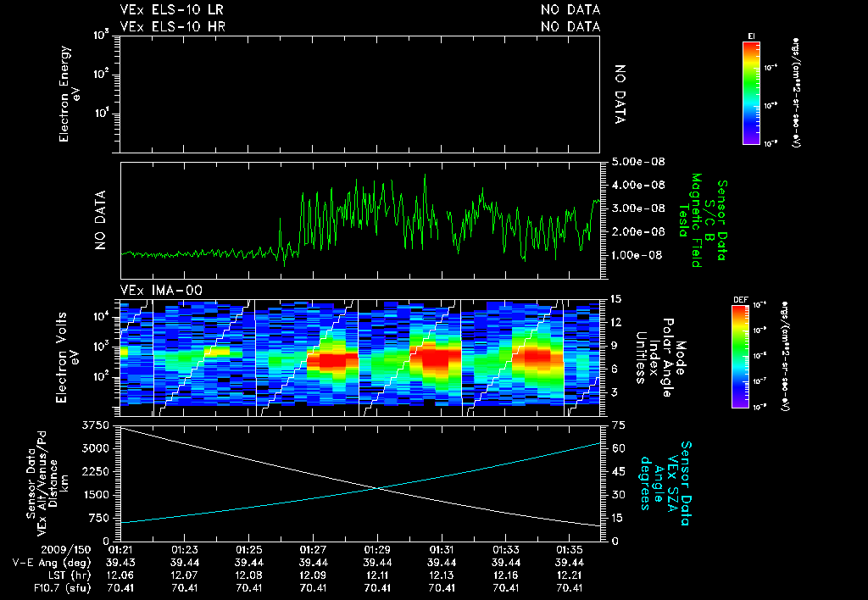Click the '1500' altitude tick label

point(96,495)
